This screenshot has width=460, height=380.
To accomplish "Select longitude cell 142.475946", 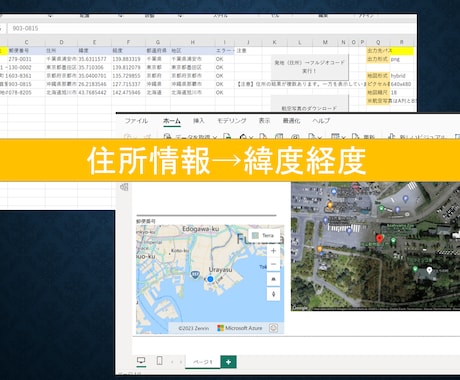I will click(128, 92).
